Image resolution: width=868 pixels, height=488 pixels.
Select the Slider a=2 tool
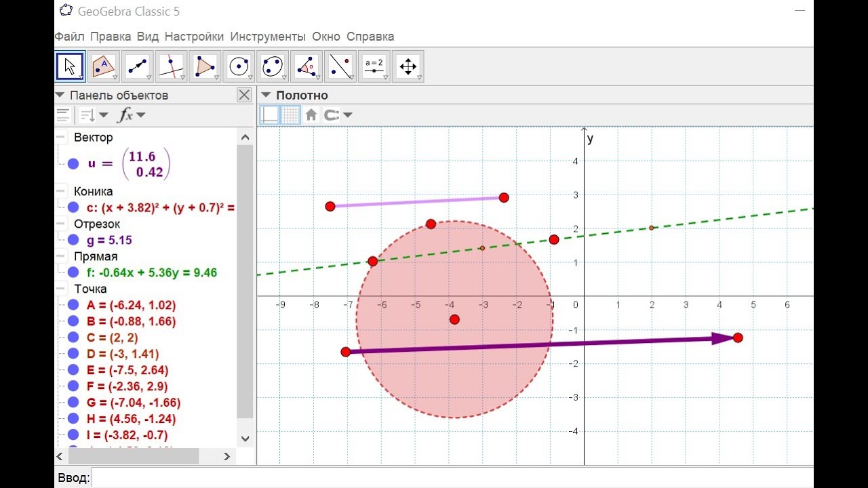click(374, 66)
